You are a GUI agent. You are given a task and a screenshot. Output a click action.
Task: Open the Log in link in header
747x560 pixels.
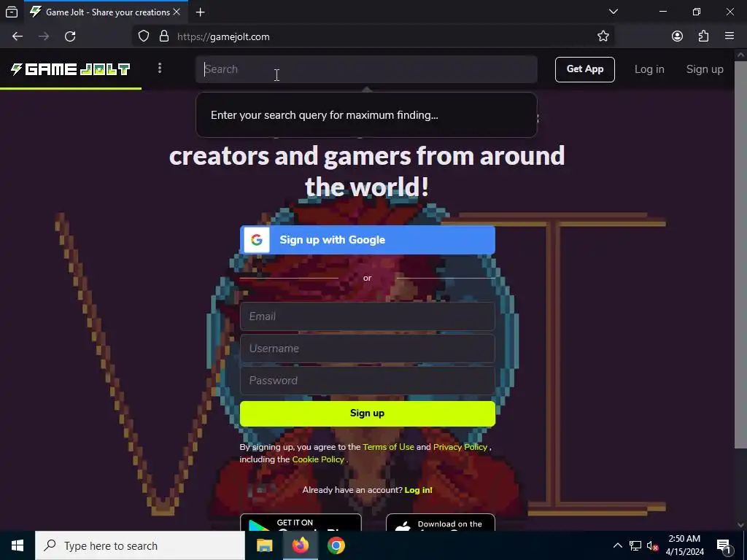tap(649, 69)
